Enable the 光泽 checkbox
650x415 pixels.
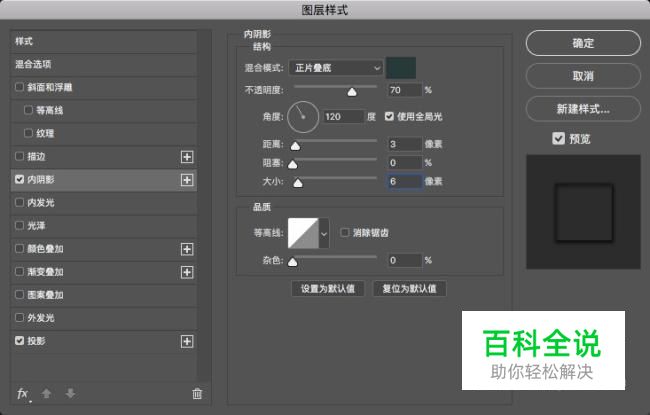click(19, 225)
